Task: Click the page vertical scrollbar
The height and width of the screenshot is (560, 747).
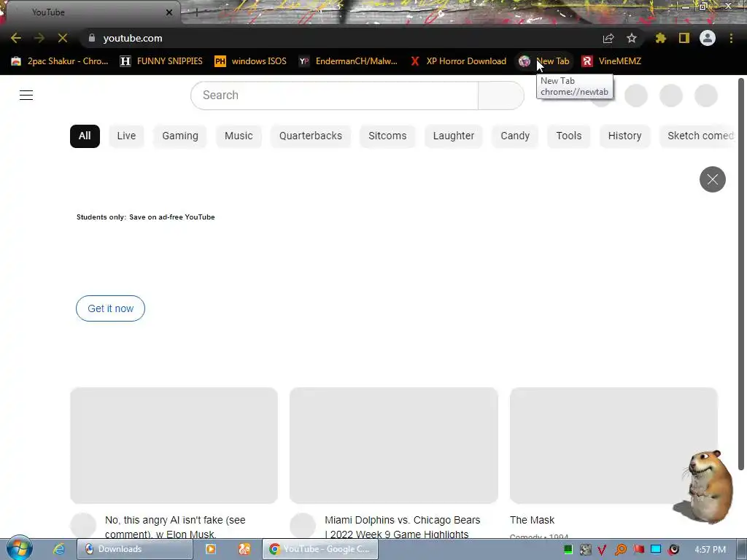Action: click(741, 274)
